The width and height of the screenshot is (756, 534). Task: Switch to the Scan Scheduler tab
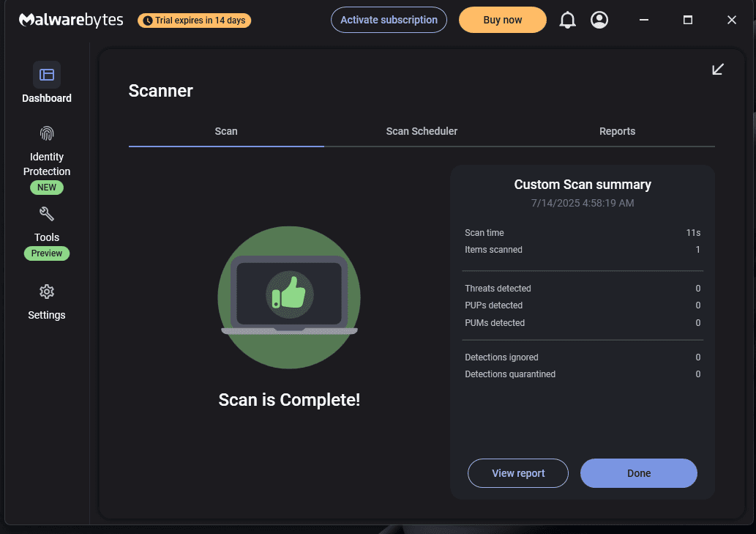(x=422, y=131)
